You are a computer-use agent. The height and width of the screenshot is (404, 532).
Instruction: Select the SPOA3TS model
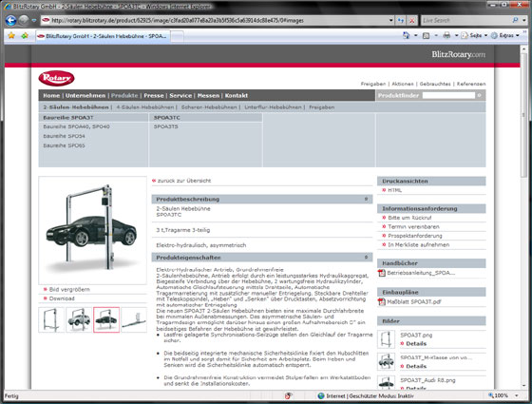pos(165,126)
